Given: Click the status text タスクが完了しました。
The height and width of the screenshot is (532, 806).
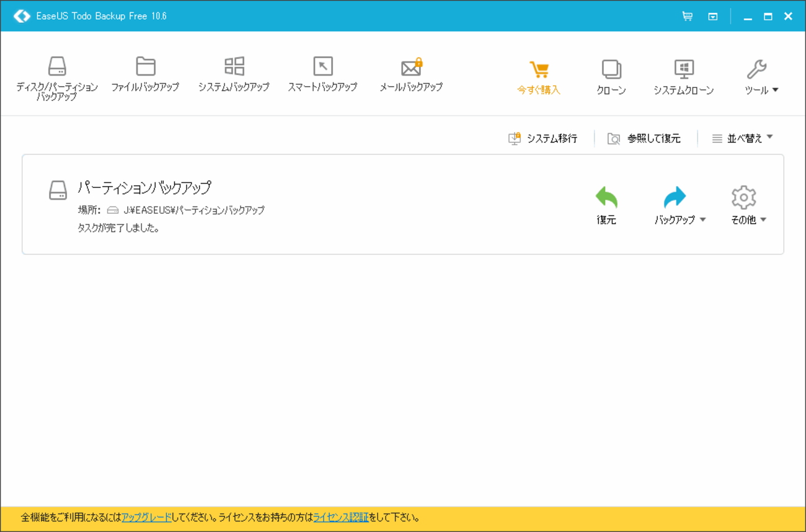Looking at the screenshot, I should click(118, 228).
